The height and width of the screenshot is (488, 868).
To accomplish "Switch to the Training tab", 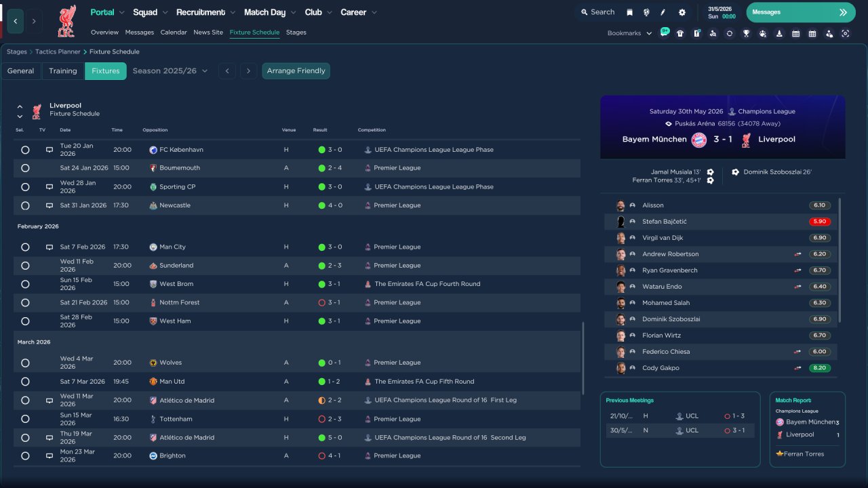I will 62,71.
